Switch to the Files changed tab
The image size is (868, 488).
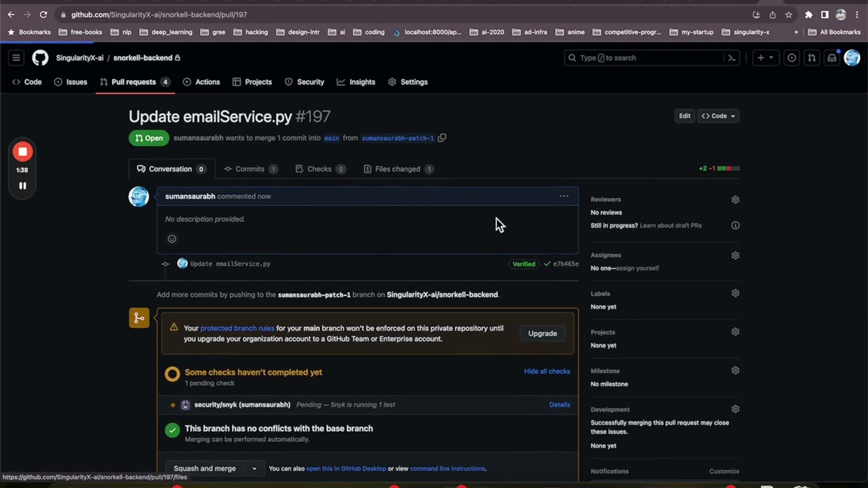pos(398,169)
